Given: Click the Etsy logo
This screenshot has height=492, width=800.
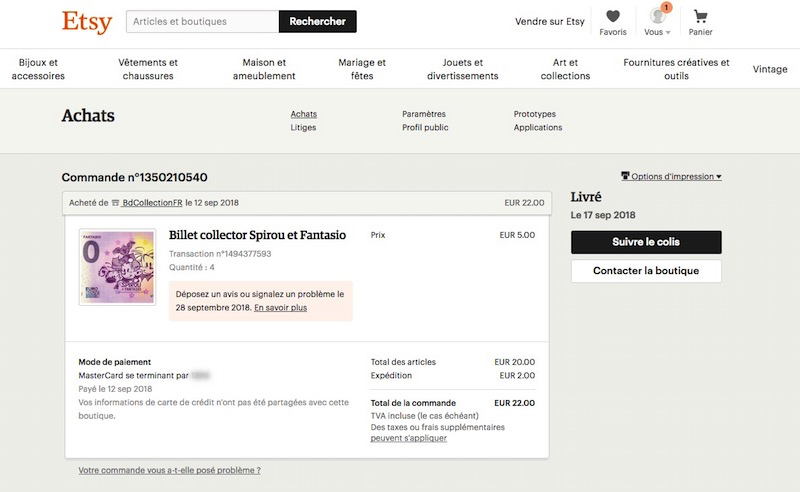Looking at the screenshot, I should tap(86, 22).
